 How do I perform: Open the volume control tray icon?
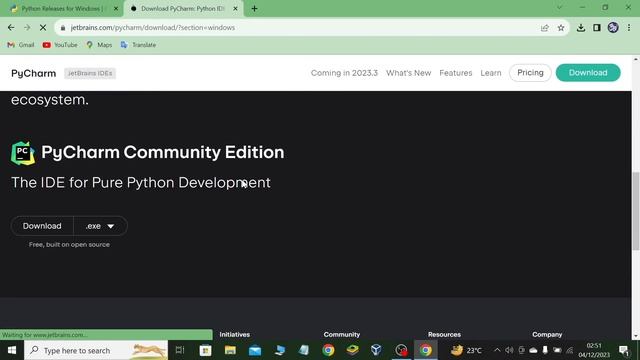point(509,350)
